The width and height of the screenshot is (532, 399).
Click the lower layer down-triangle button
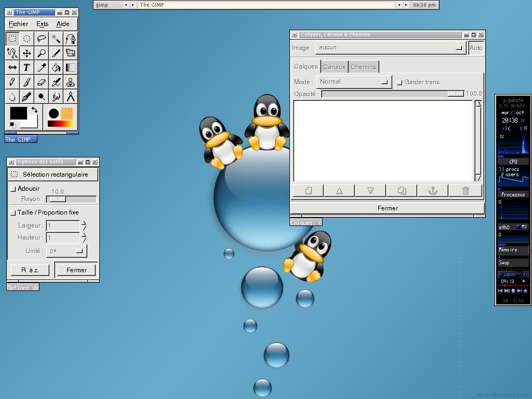coord(370,191)
